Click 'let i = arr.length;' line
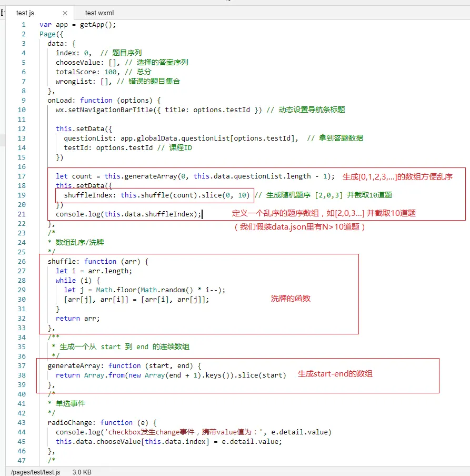The width and height of the screenshot is (470, 476). (94, 271)
